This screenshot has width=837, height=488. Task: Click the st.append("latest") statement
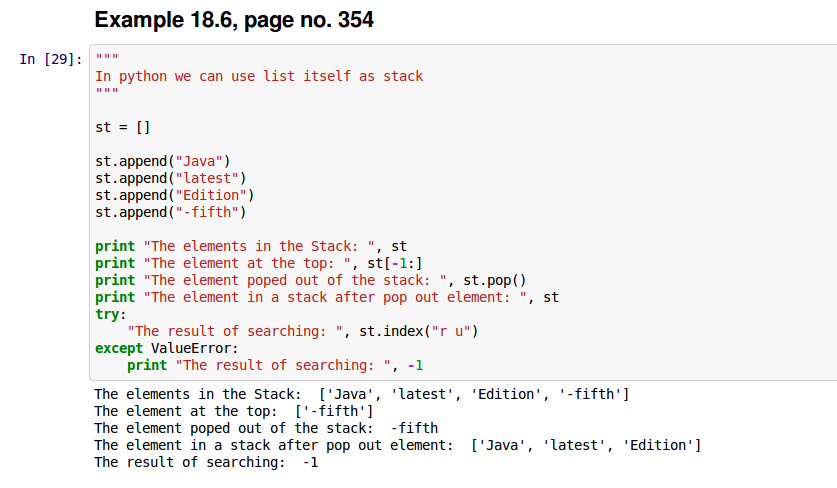[x=171, y=178]
